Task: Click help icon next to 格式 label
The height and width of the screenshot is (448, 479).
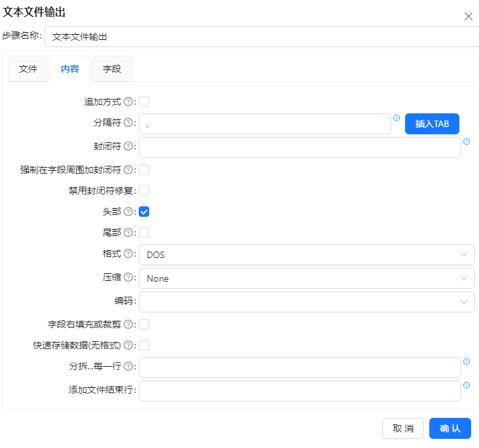Action: coord(128,253)
